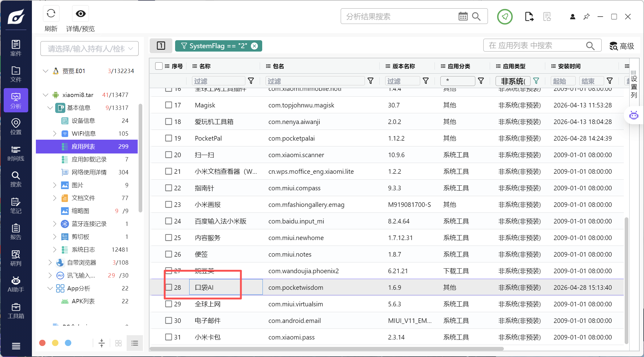
Task: Remove the SystemFlag == "2" filter tag
Action: pos(255,46)
